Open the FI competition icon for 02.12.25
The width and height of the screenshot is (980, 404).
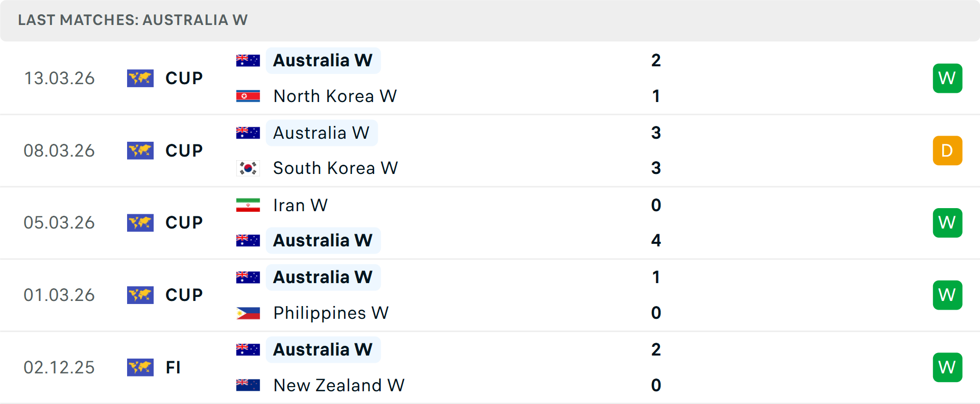(x=140, y=367)
